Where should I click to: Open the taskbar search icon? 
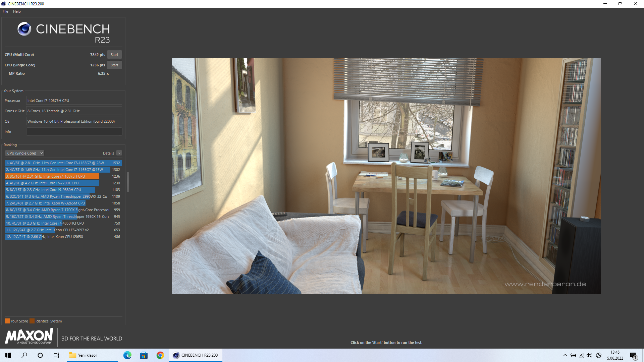[24, 355]
